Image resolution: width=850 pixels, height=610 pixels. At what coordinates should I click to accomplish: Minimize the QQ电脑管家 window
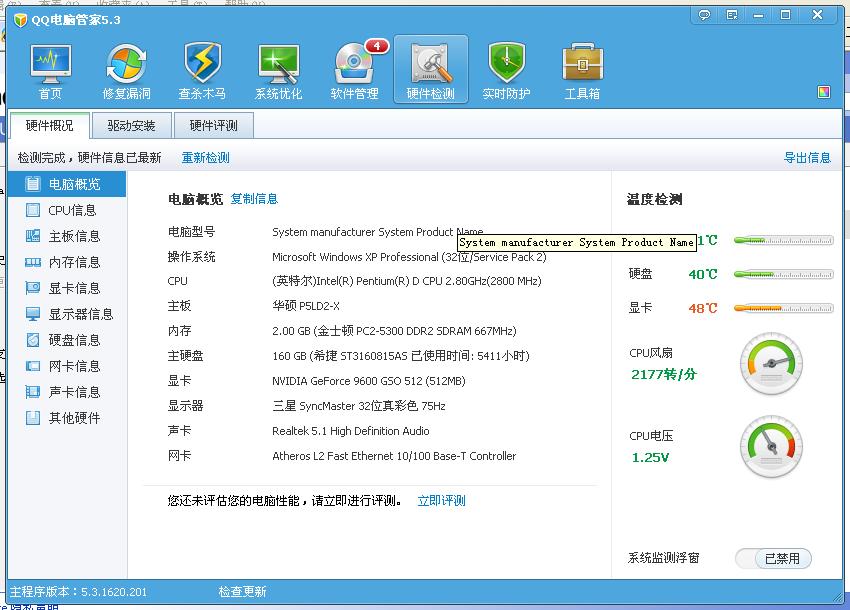tap(758, 15)
